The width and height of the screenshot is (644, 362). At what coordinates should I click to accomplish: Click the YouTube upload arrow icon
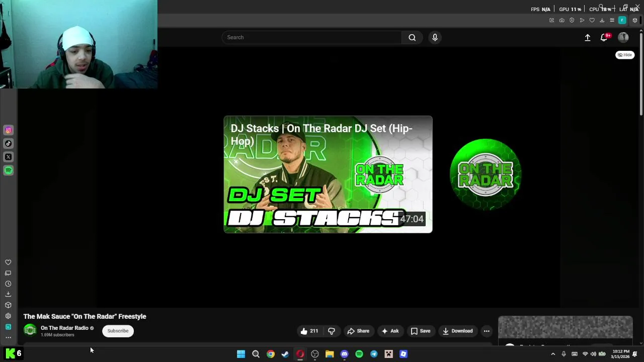pyautogui.click(x=587, y=37)
